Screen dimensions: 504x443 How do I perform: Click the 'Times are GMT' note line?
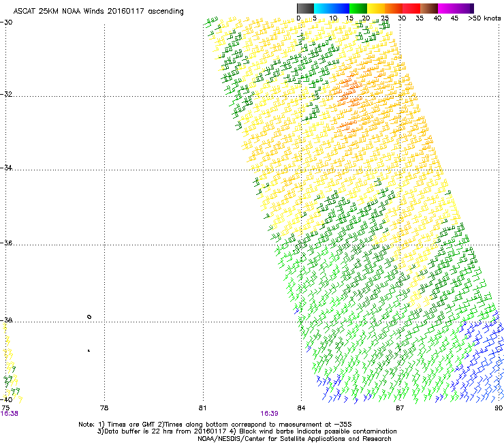(x=215, y=425)
